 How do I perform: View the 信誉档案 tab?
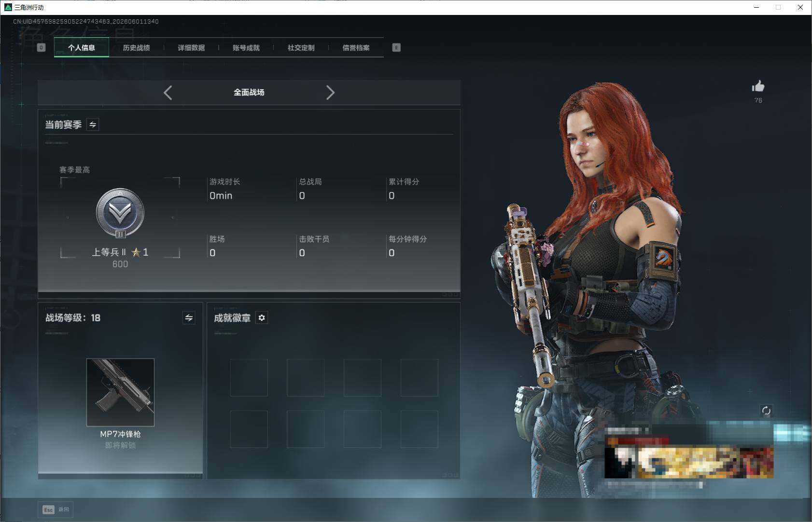tap(356, 47)
